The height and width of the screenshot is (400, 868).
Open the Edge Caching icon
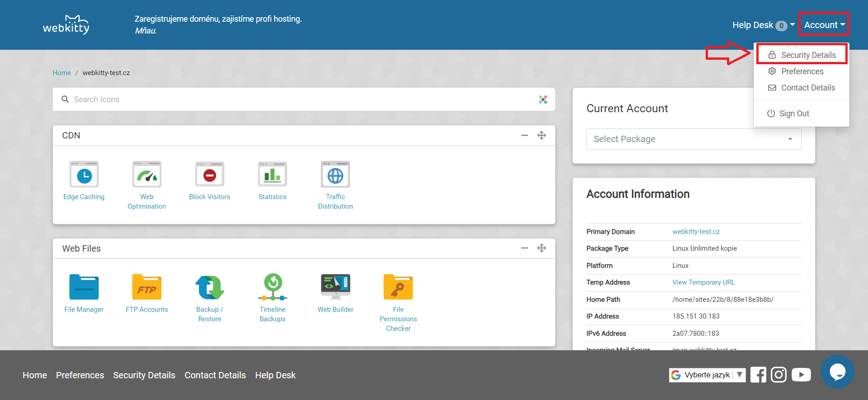[x=84, y=174]
